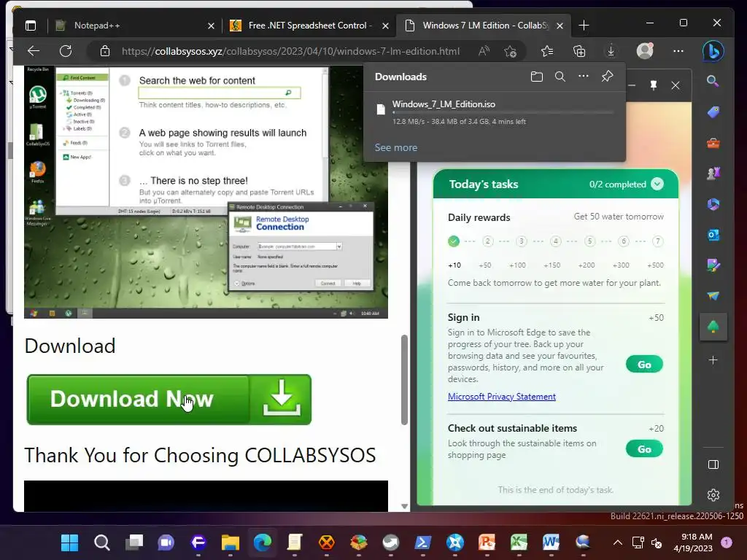This screenshot has height=560, width=747.
Task: Open Favorites list icon
Action: [x=547, y=51]
